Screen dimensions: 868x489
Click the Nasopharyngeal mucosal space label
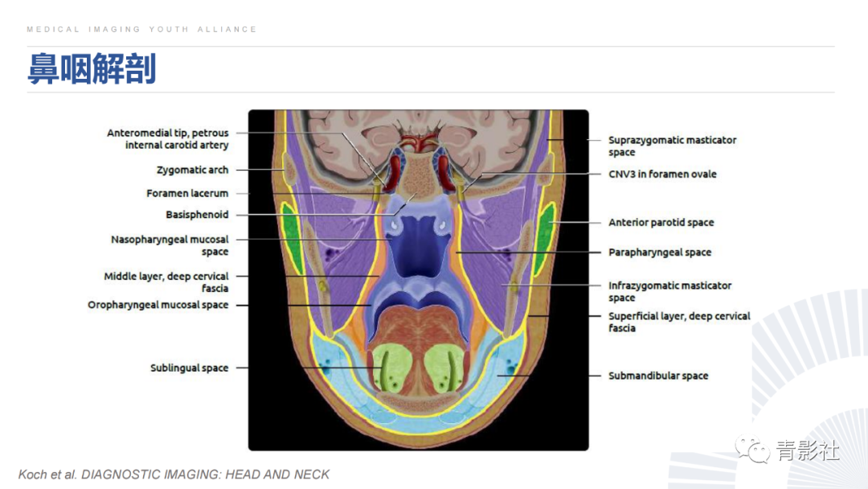170,245
